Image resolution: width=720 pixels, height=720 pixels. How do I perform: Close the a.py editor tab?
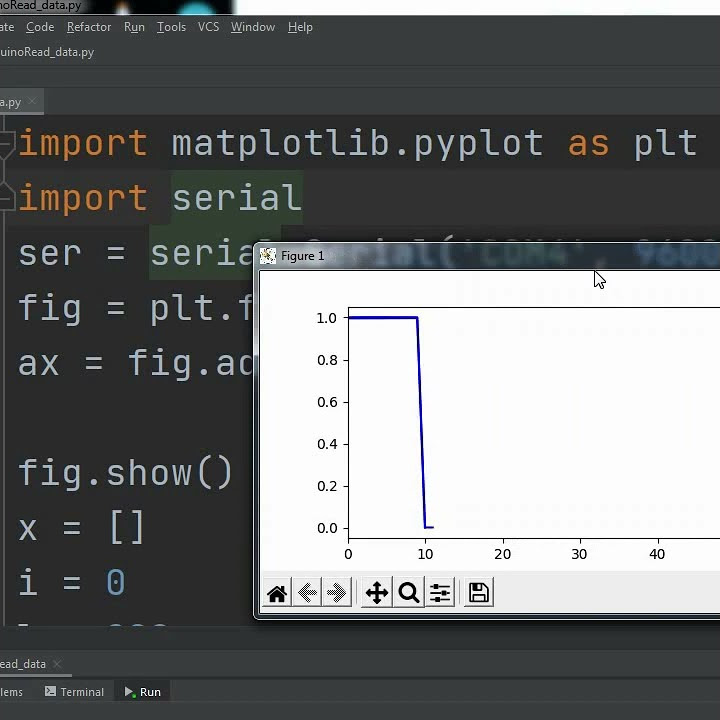[x=32, y=101]
